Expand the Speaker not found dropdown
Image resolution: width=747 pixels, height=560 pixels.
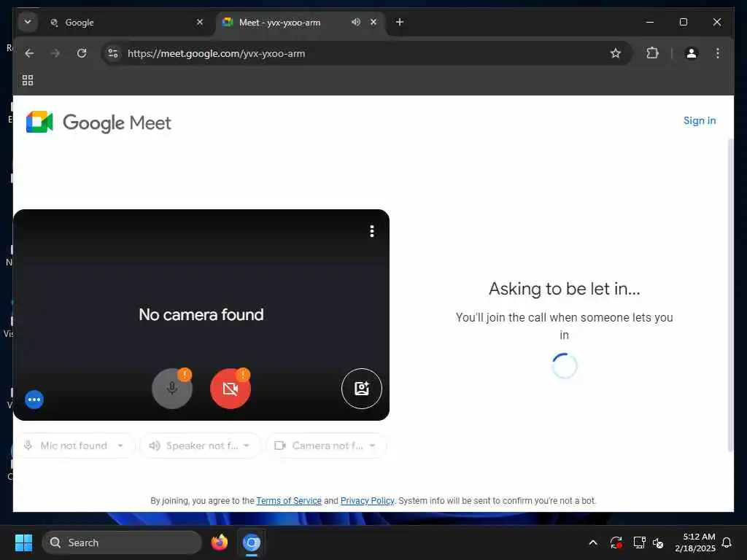click(x=201, y=446)
